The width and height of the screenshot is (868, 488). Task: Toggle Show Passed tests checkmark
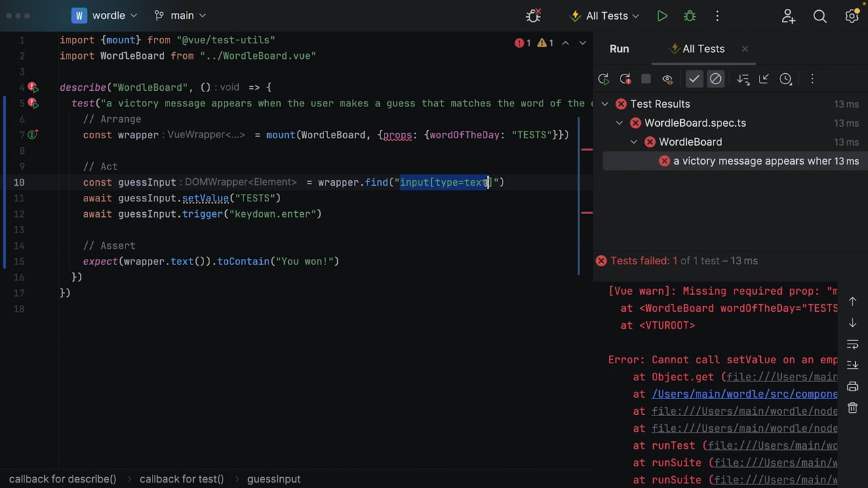[694, 79]
